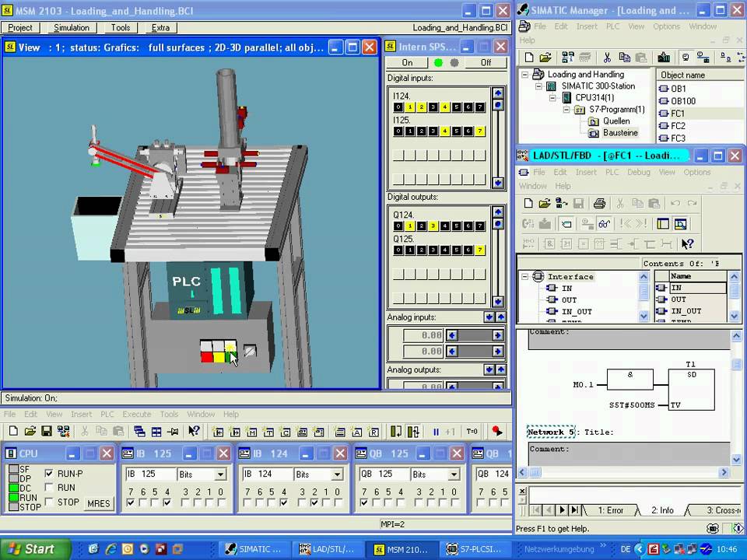Click the IB 125 address input field
This screenshot has width=747, height=560.
click(150, 474)
